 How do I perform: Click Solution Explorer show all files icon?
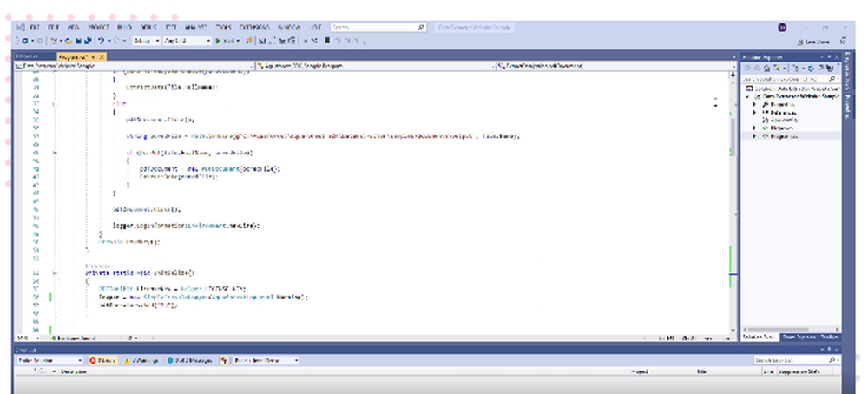(831, 68)
